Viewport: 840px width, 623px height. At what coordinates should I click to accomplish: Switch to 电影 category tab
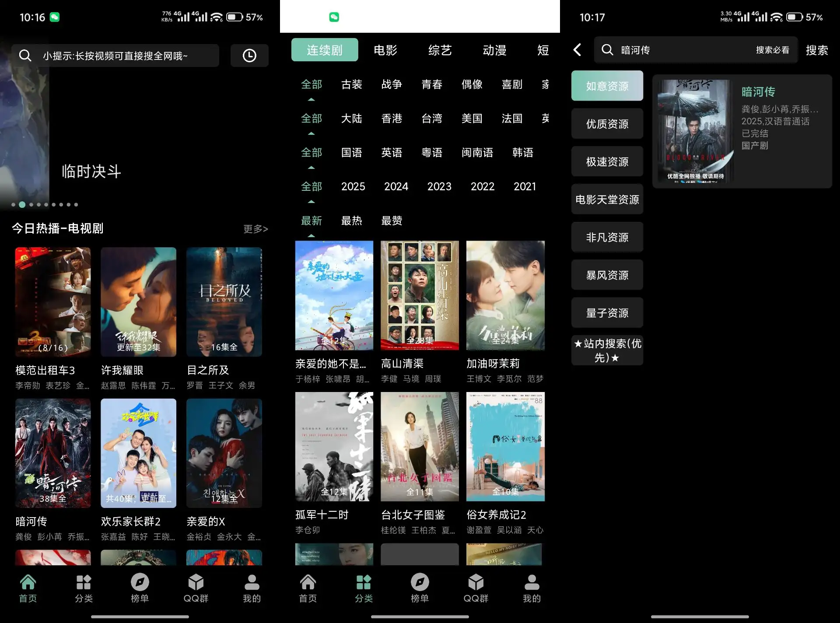(x=385, y=50)
